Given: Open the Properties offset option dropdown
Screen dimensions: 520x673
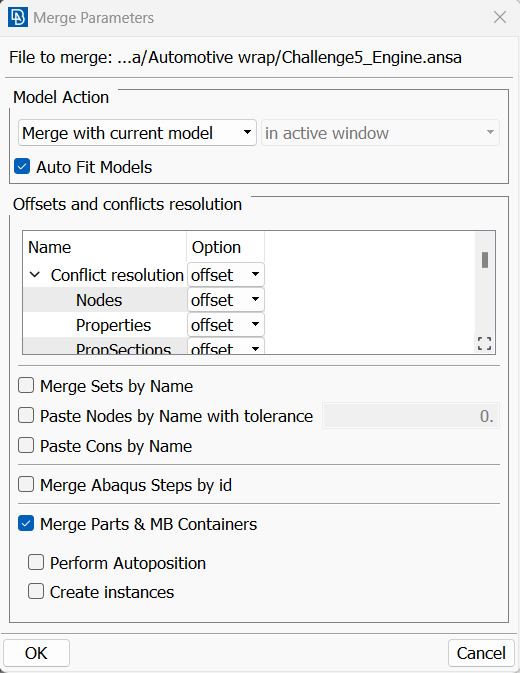Looking at the screenshot, I should 226,325.
